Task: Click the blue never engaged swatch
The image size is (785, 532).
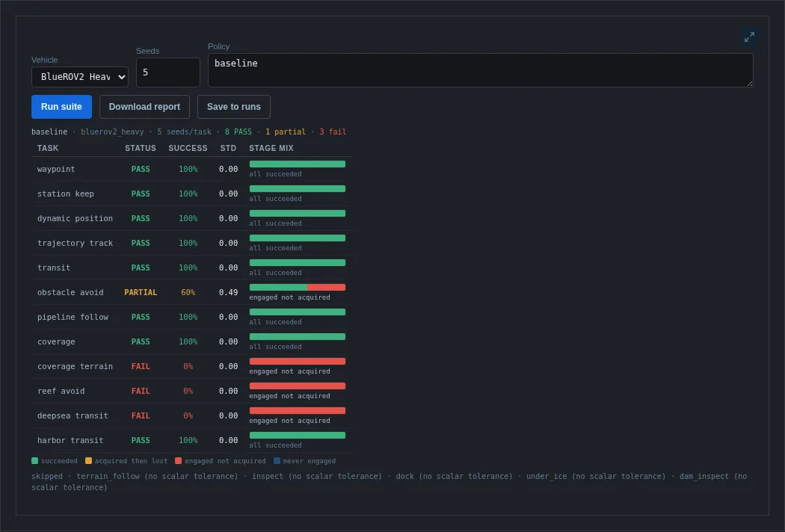Action: click(277, 460)
